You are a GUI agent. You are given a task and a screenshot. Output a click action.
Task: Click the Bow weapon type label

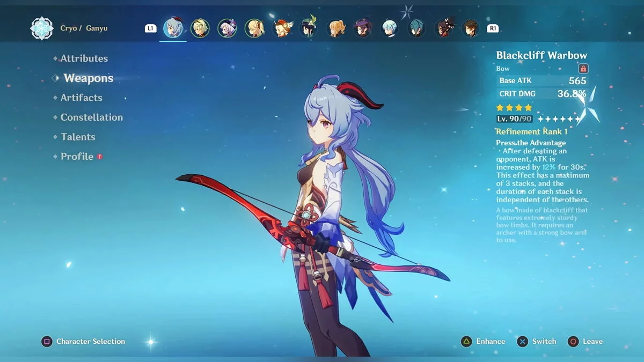click(503, 69)
